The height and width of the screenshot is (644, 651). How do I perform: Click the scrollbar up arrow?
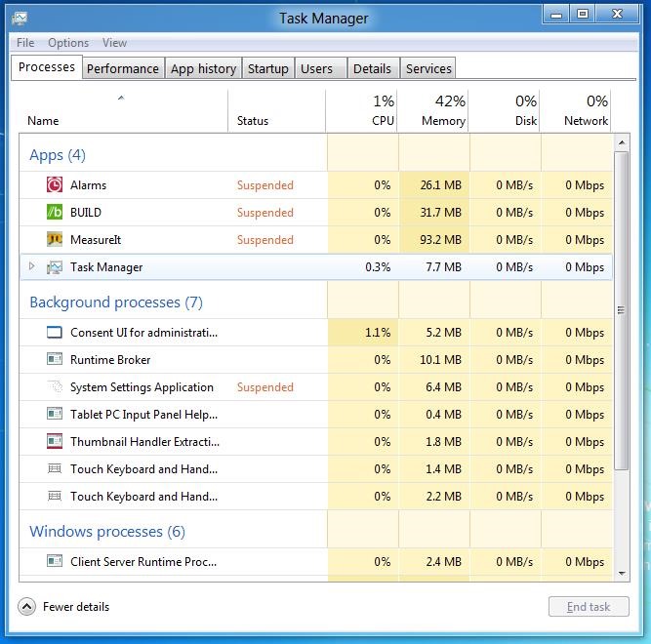coord(622,142)
